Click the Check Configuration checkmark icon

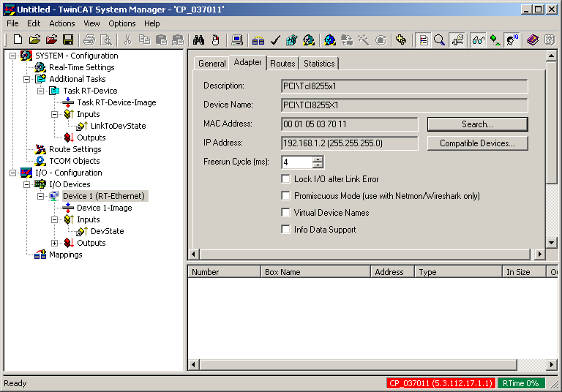[275, 39]
